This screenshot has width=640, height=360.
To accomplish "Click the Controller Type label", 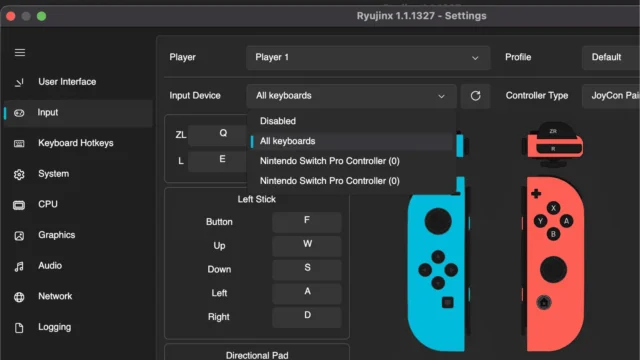I will coord(537,96).
